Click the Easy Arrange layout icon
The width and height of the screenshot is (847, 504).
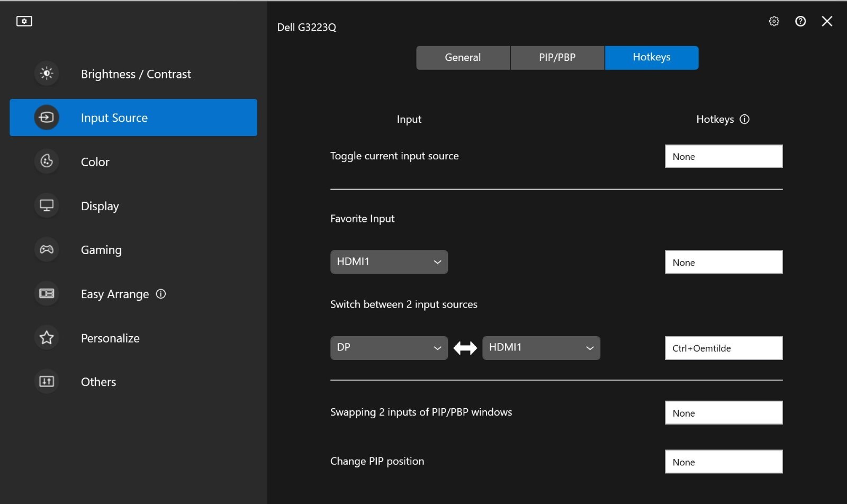[x=47, y=293]
